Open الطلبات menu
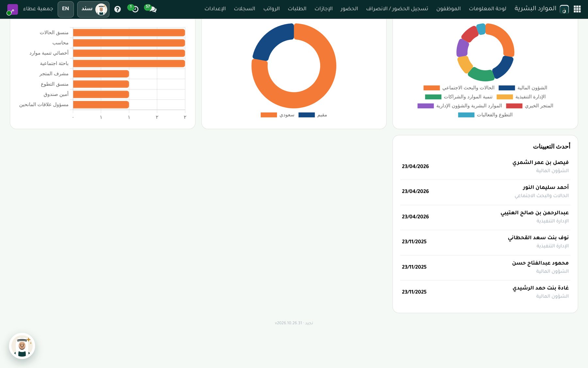The image size is (588, 368). coord(297,9)
